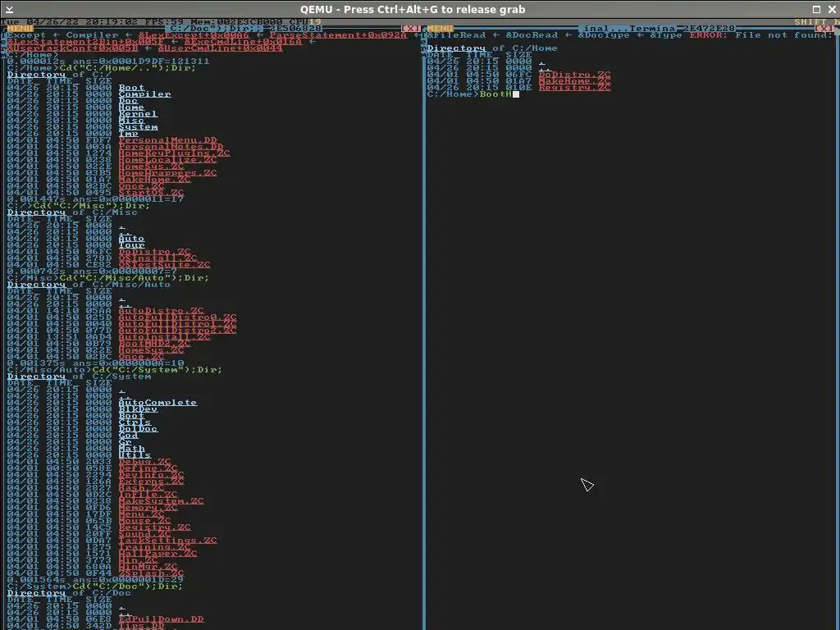Open OSInstall.ZC file link
Image resolution: width=840 pixels, height=630 pixels.
coord(157,258)
